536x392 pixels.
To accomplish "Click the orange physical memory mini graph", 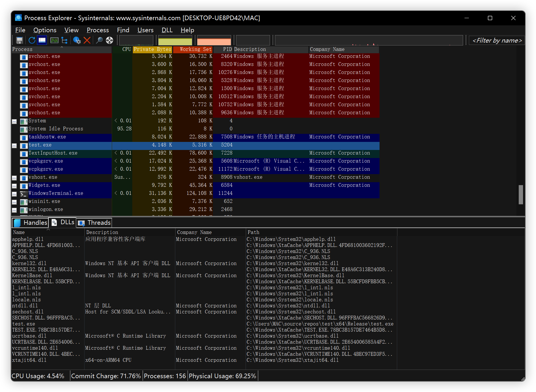I will 214,40.
